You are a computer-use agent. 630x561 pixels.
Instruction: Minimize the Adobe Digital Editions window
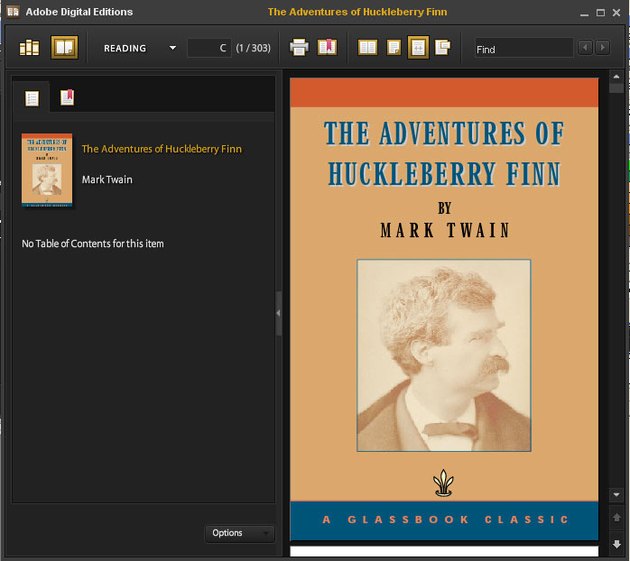(585, 14)
